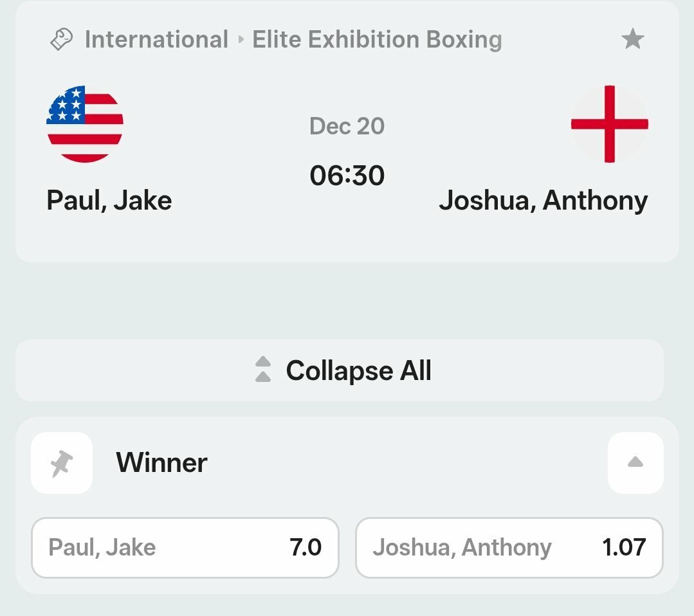The height and width of the screenshot is (616, 694).
Task: Open the Elite Exhibition Boxing breadcrumb
Action: tap(377, 40)
